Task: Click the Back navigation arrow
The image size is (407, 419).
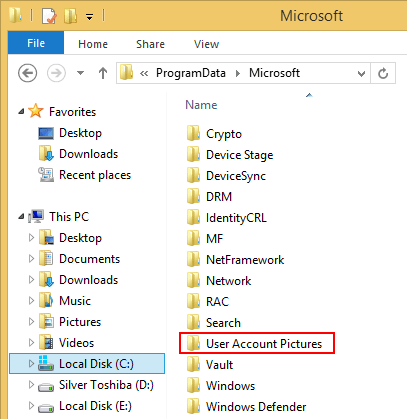Action: (x=27, y=73)
